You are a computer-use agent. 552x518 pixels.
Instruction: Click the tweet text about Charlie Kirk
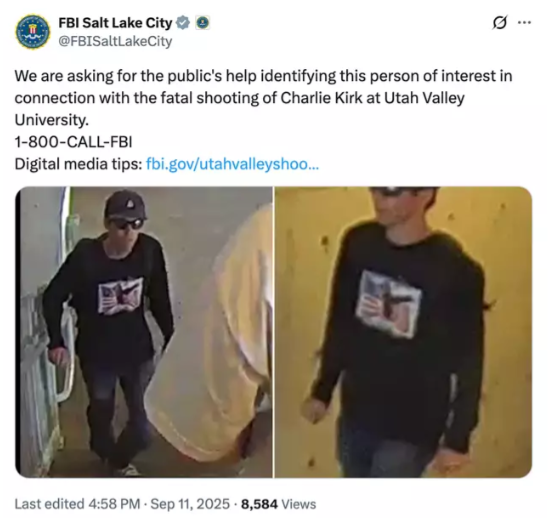[x=263, y=98]
